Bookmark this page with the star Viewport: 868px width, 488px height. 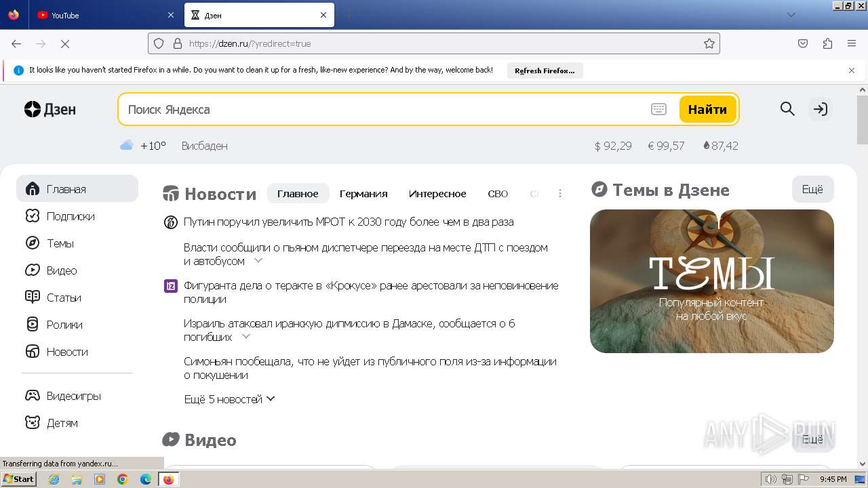click(709, 43)
